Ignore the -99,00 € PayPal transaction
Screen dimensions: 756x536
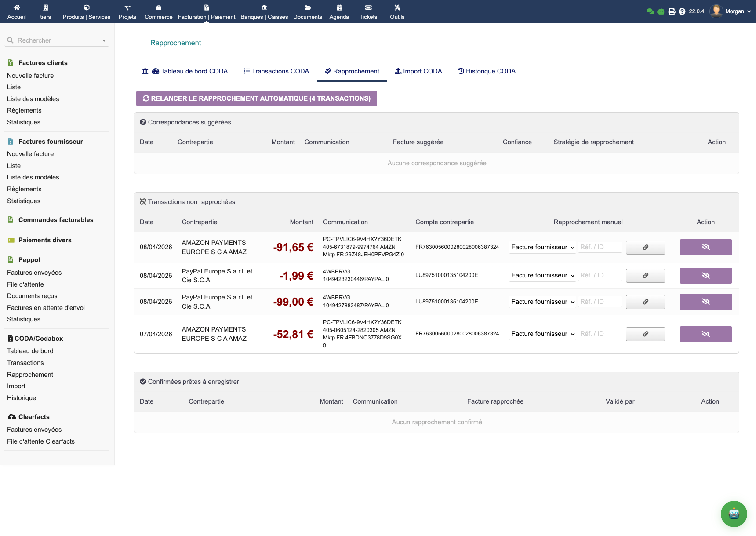pyautogui.click(x=705, y=302)
